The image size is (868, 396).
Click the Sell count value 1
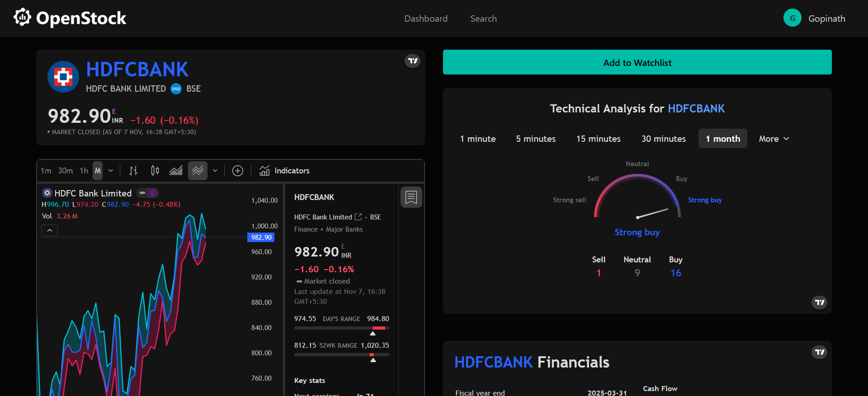point(599,273)
